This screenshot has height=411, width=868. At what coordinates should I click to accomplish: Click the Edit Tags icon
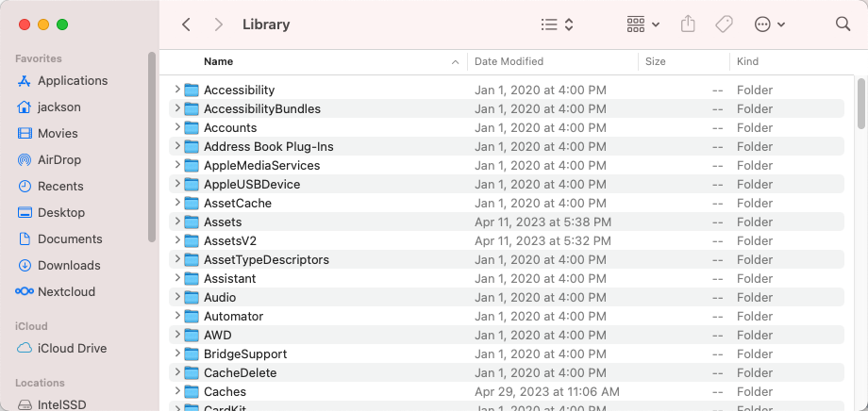pyautogui.click(x=724, y=25)
